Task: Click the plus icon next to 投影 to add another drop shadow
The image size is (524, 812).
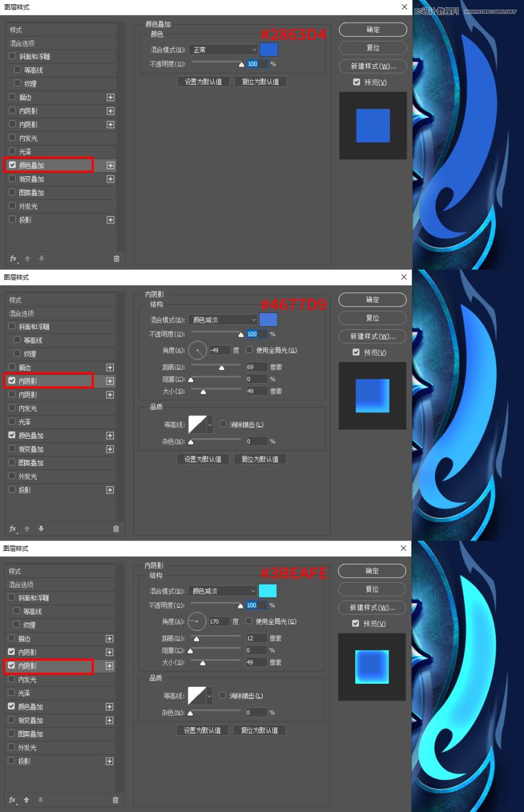Action: click(x=110, y=220)
